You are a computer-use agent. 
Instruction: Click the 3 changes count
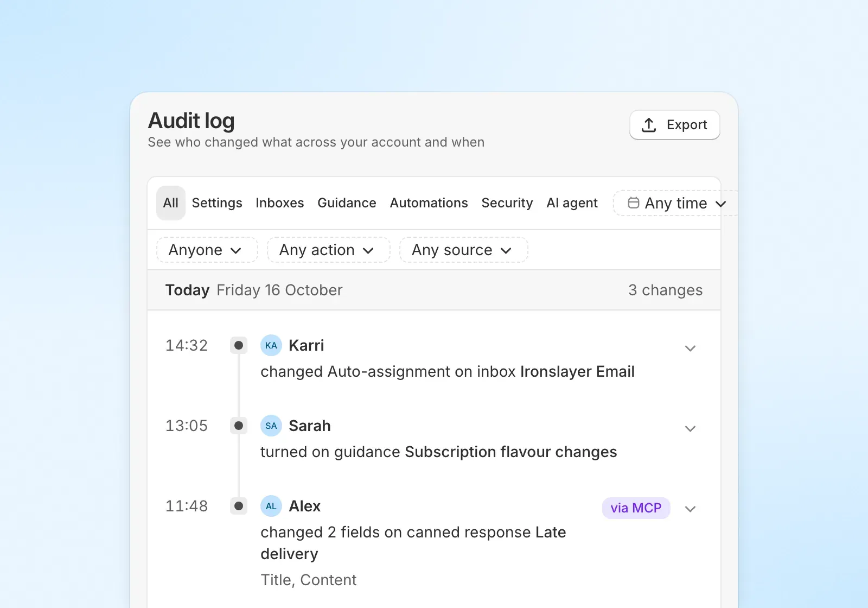pos(665,290)
